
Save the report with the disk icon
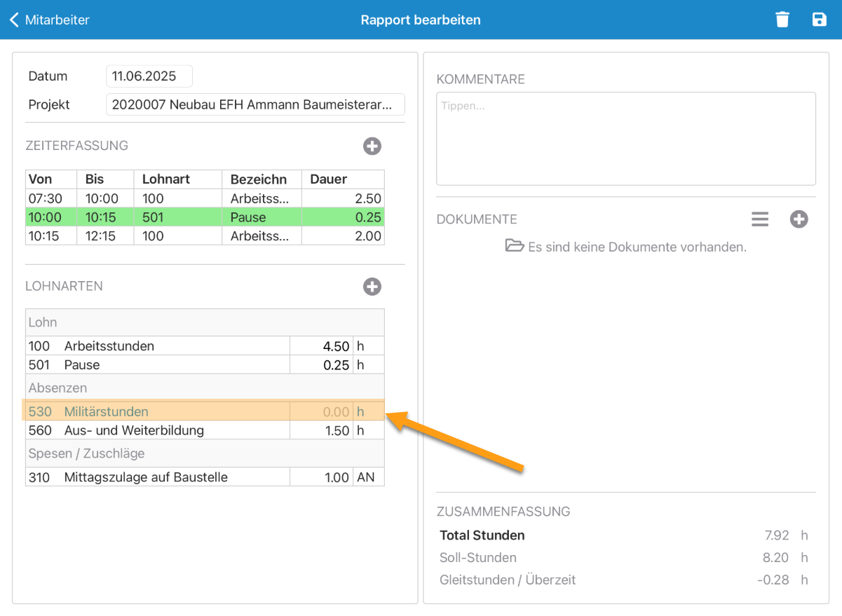click(x=819, y=20)
